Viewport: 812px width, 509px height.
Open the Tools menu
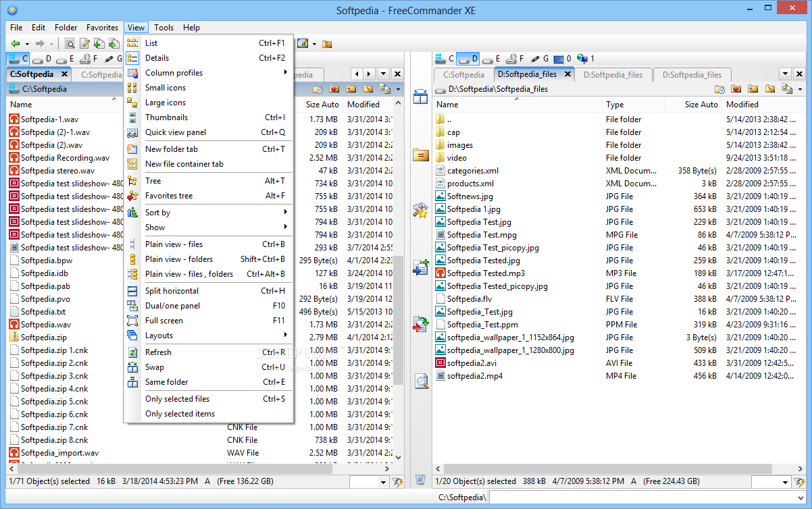click(x=163, y=28)
